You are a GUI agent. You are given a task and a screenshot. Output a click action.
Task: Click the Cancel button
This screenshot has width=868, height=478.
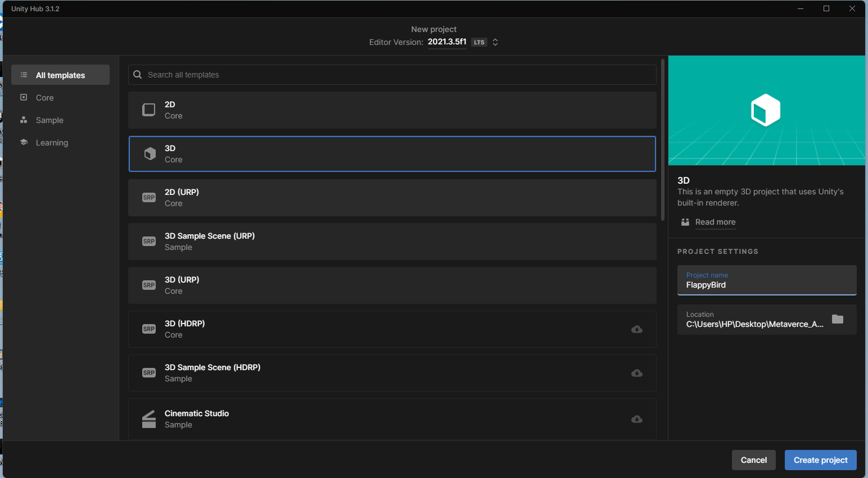754,460
